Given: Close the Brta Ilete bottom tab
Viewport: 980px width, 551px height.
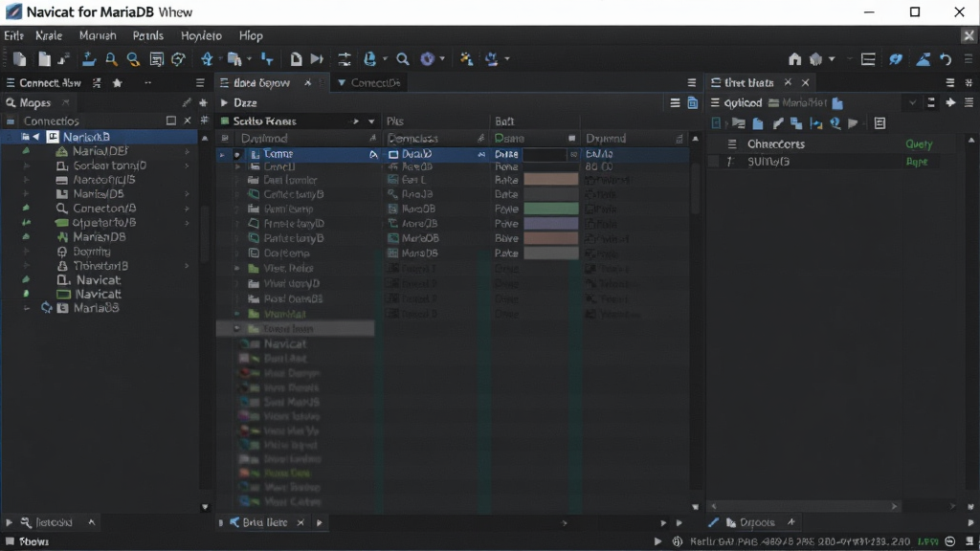Looking at the screenshot, I should pos(301,522).
